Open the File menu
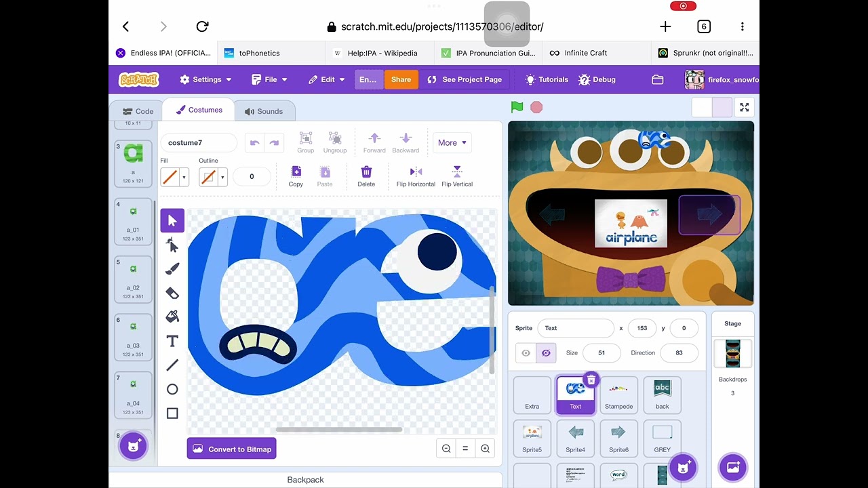This screenshot has width=868, height=488. click(269, 79)
